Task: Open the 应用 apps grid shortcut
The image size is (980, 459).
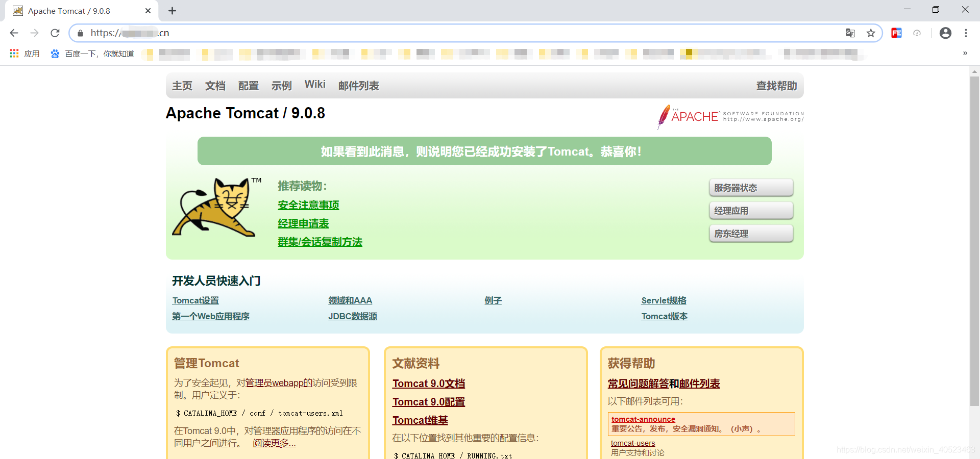Action: pos(24,54)
